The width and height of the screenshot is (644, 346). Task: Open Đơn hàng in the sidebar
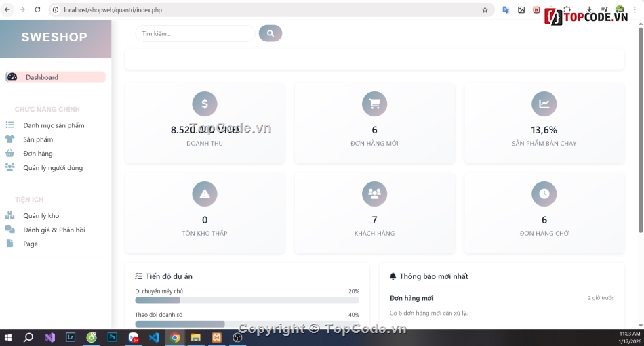38,154
